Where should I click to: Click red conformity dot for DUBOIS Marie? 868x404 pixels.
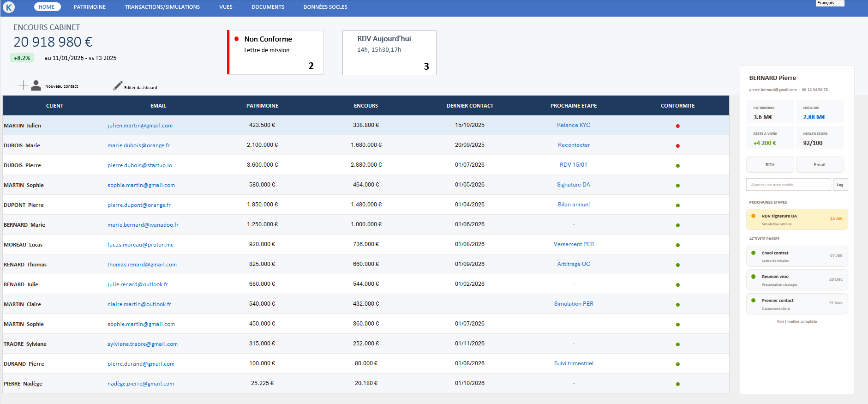(x=677, y=145)
